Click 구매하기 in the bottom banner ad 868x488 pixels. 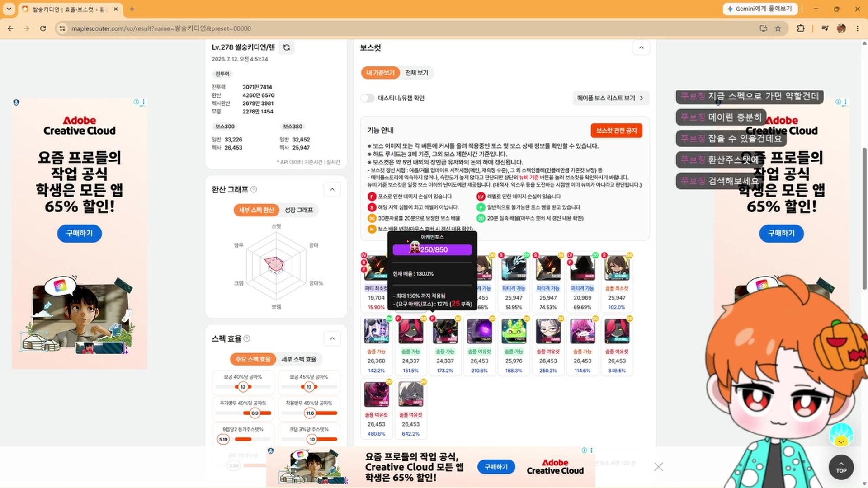pyautogui.click(x=496, y=467)
